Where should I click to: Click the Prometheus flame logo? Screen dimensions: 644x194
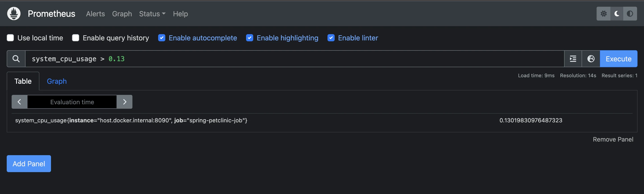pyautogui.click(x=14, y=13)
